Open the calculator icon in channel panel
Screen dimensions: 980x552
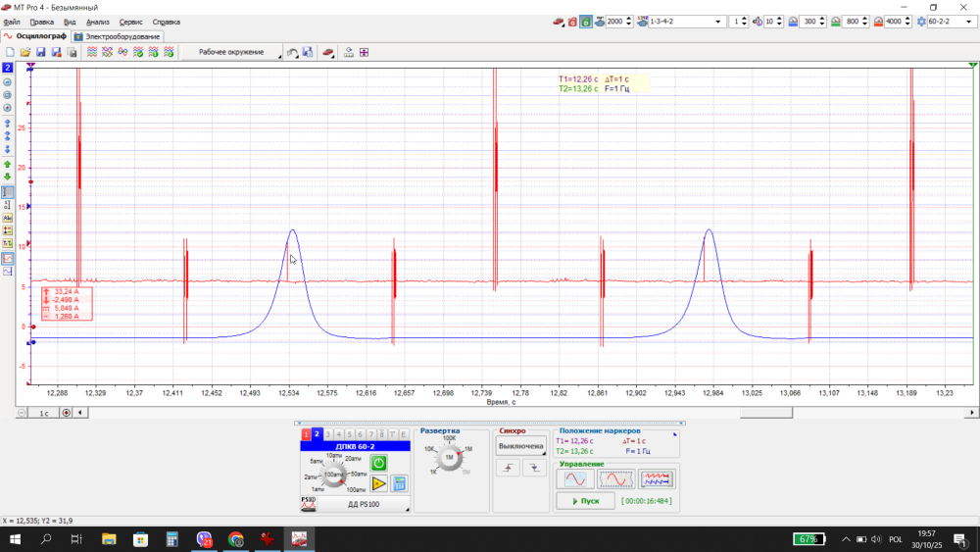point(399,483)
